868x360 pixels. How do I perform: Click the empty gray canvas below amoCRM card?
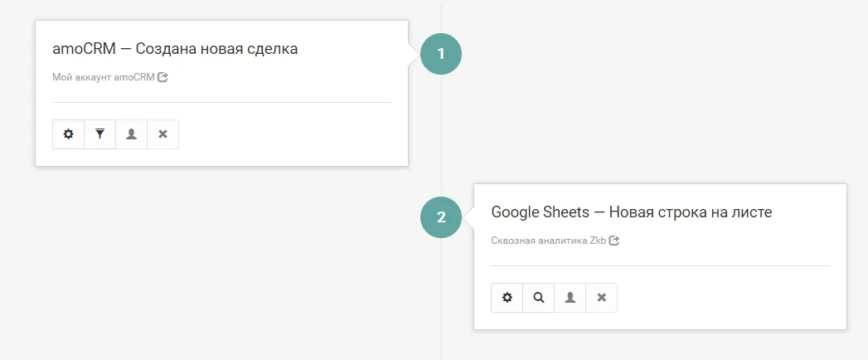tap(221, 260)
